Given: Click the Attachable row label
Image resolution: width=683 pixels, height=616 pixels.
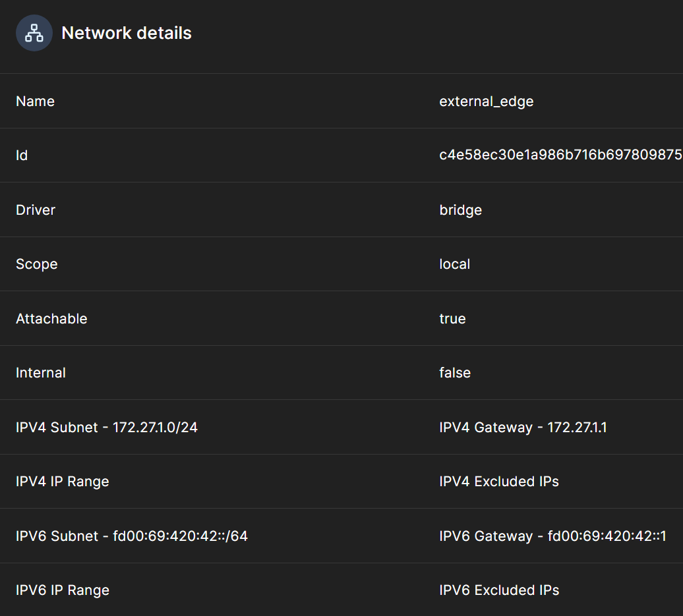Looking at the screenshot, I should click(x=51, y=319).
